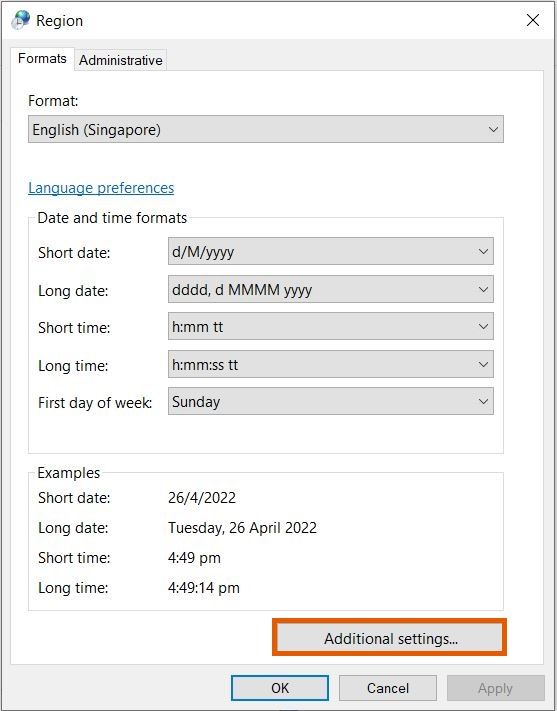Open the Long time h:mm:ss tt dropdown

coord(331,364)
